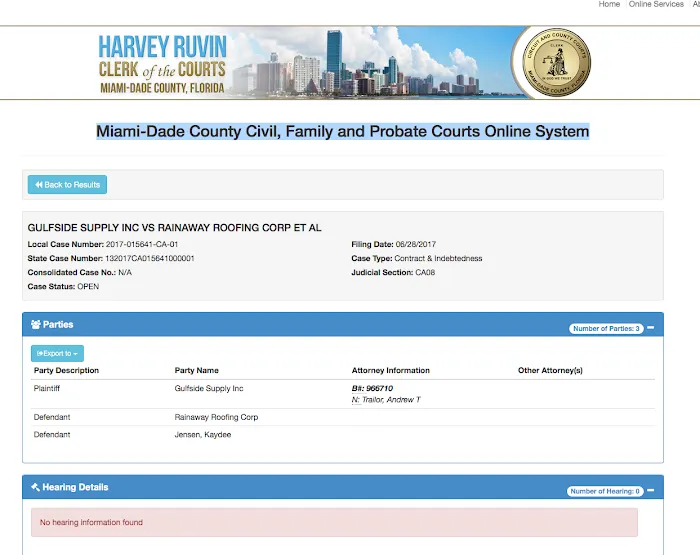The height and width of the screenshot is (555, 700).
Task: Open the Export to dropdown
Action: (57, 353)
